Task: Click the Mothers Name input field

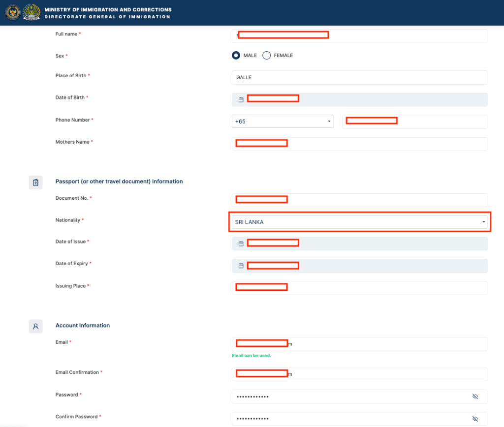Action: tap(360, 144)
